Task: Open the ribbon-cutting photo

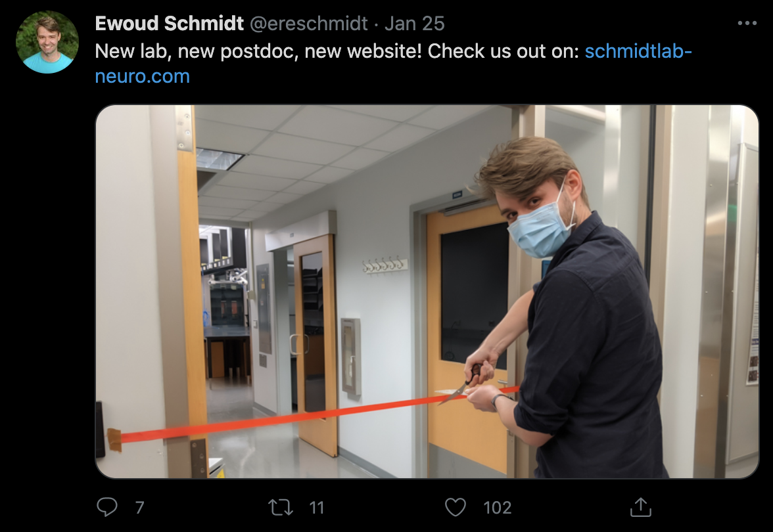Action: click(427, 292)
